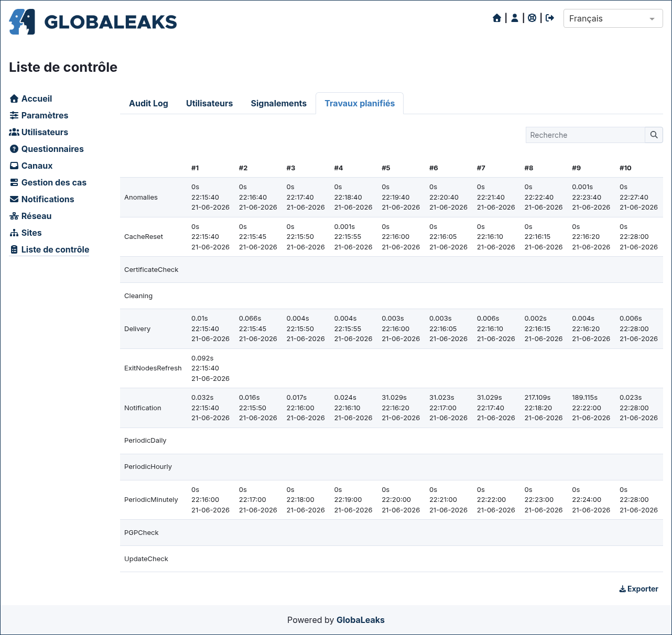
Task: Open Gestion des cas page
Action: click(54, 182)
